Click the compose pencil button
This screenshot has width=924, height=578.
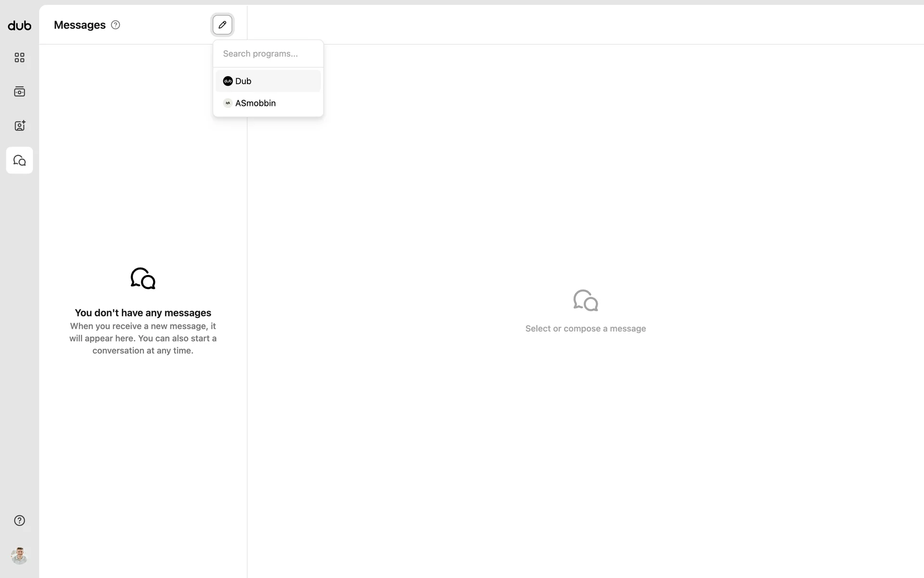click(222, 25)
